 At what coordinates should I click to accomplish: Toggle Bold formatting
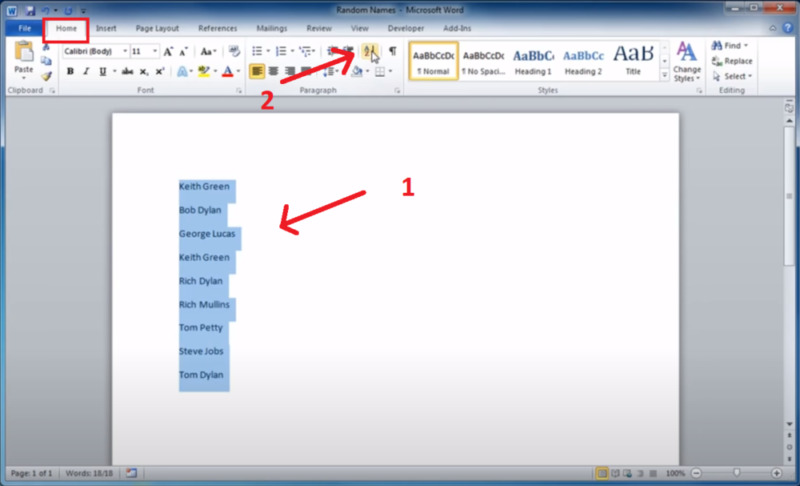point(70,71)
